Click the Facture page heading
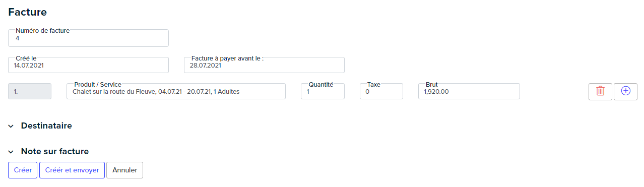The image size is (644, 187). (28, 12)
